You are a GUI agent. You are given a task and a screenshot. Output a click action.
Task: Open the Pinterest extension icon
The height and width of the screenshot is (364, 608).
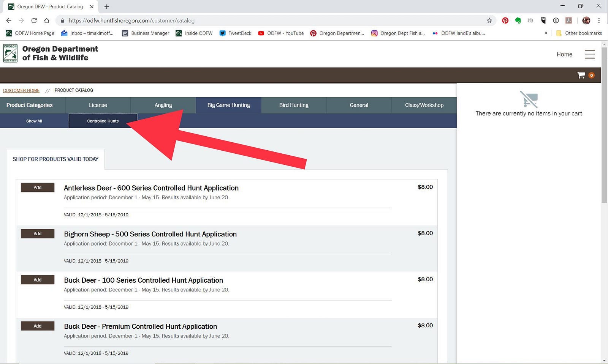(x=505, y=20)
